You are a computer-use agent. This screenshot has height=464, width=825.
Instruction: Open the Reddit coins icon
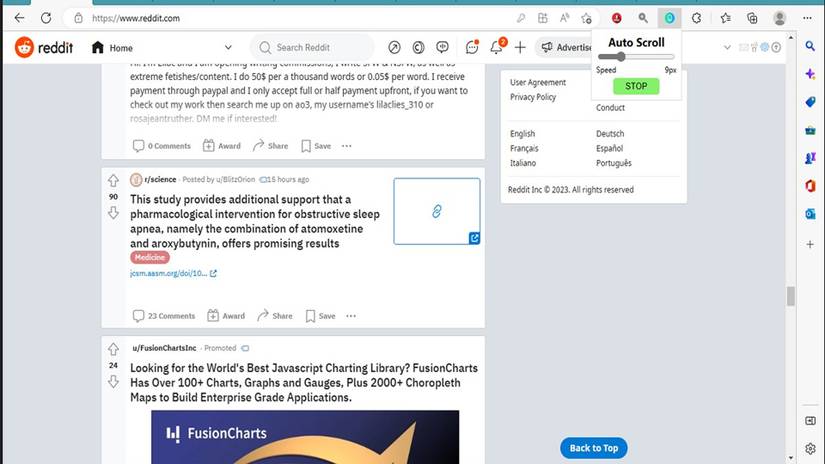point(418,47)
